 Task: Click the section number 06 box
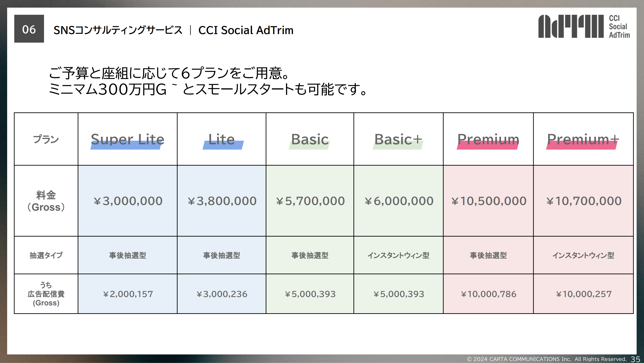(29, 29)
